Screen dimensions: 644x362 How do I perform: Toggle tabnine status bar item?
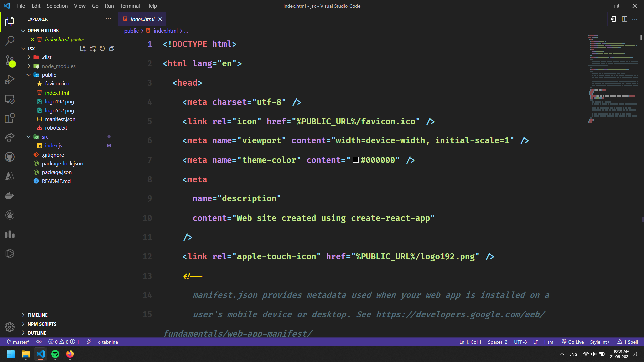tap(108, 342)
